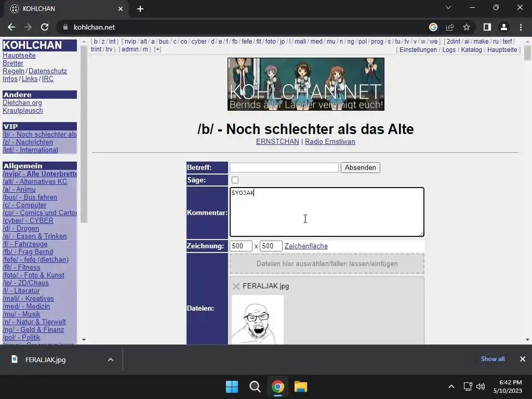
Task: Click the kohlchan.net address bar
Action: pos(241,27)
